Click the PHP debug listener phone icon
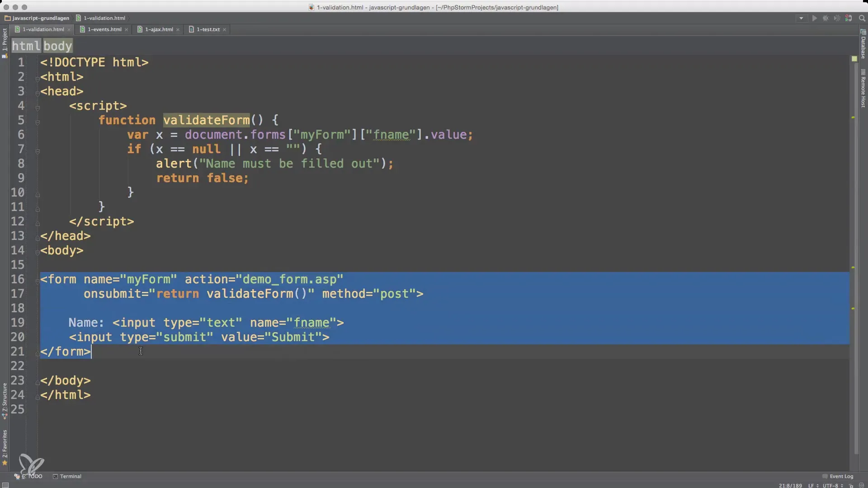 849,19
